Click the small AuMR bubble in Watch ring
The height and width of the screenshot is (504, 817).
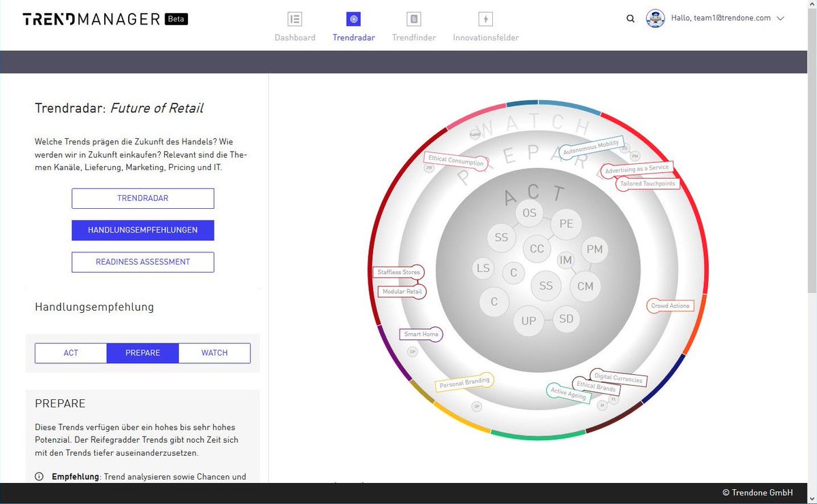tap(475, 134)
